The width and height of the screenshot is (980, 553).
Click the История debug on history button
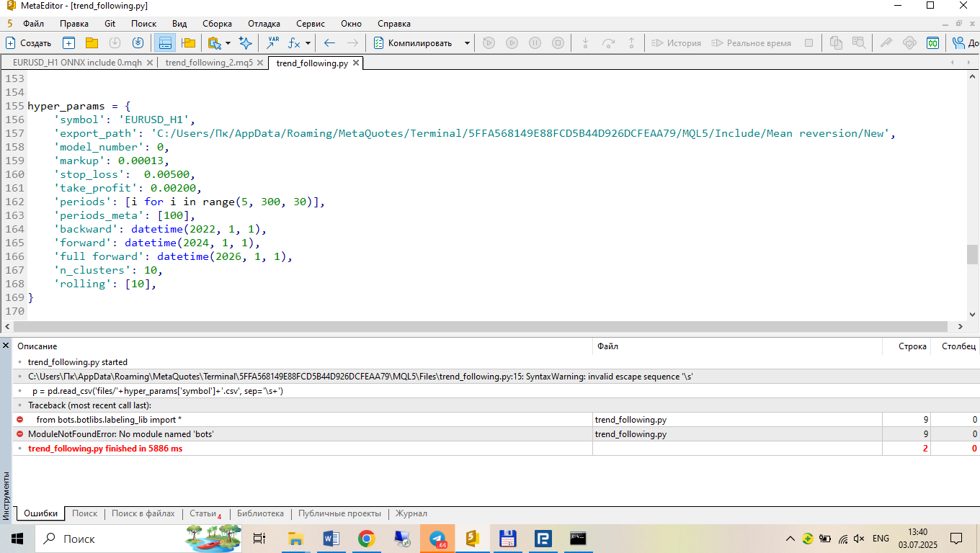676,43
